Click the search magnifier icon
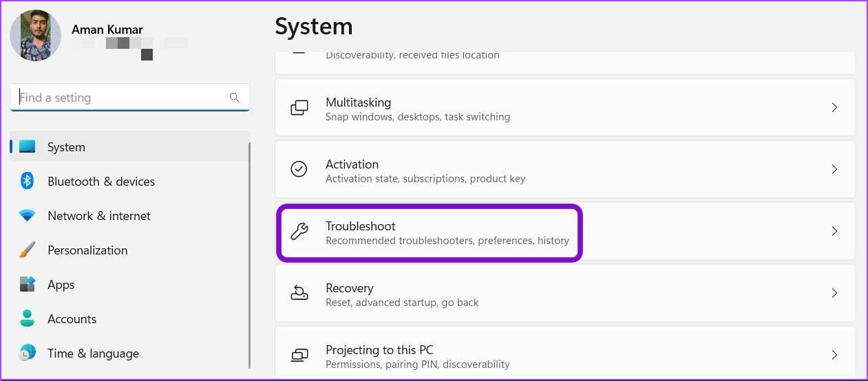 coord(234,98)
